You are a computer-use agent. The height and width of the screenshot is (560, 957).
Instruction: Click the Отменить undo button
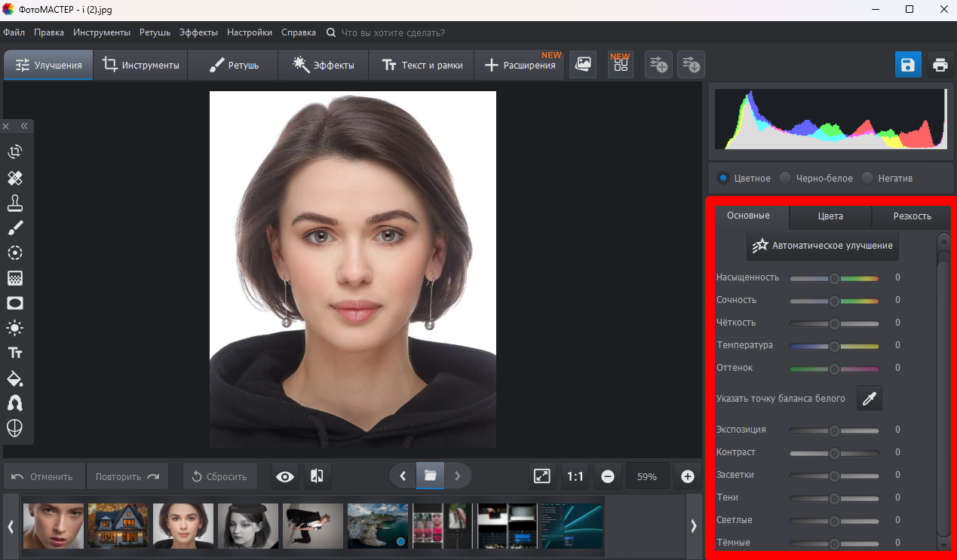pyautogui.click(x=44, y=476)
